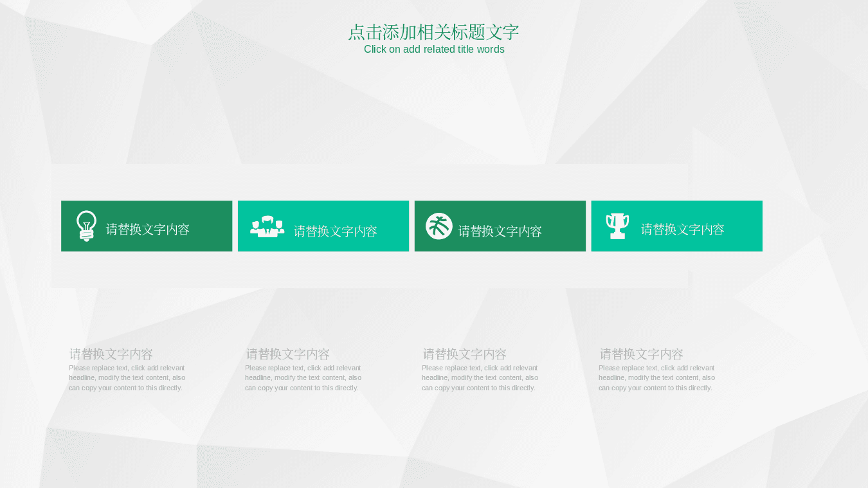The image size is (868, 488).
Task: Click the dark green box with light bulb
Action: click(x=147, y=226)
